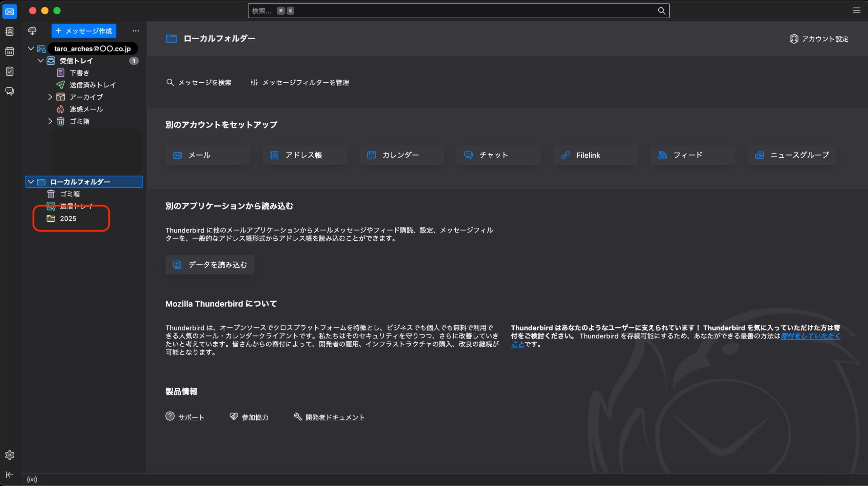Open the サポート link
Screen dimensions: 868x486
click(191, 417)
